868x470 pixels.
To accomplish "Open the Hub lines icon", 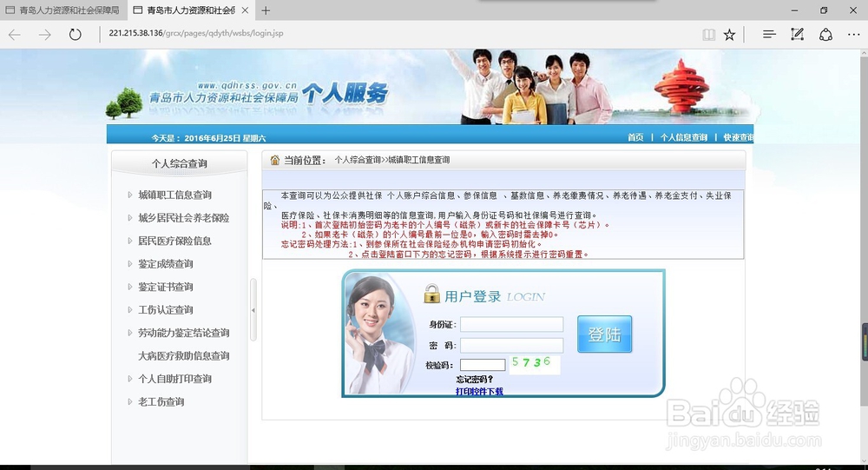I will pyautogui.click(x=769, y=35).
